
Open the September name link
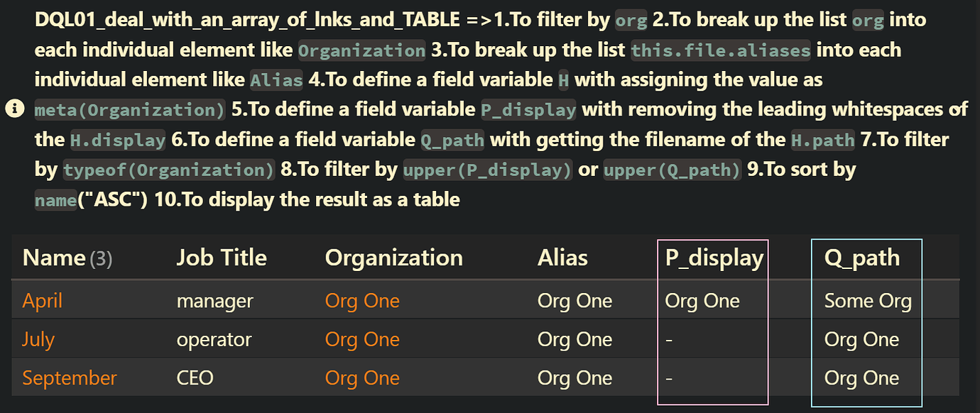(70, 378)
